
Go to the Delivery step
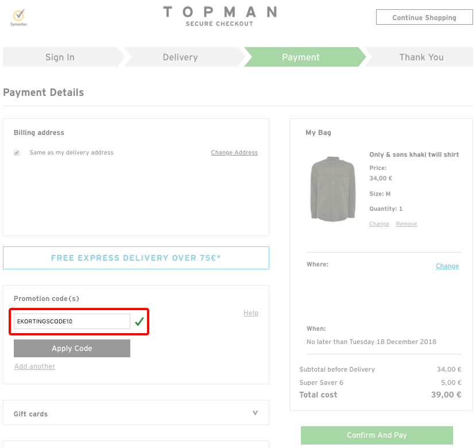(x=180, y=57)
